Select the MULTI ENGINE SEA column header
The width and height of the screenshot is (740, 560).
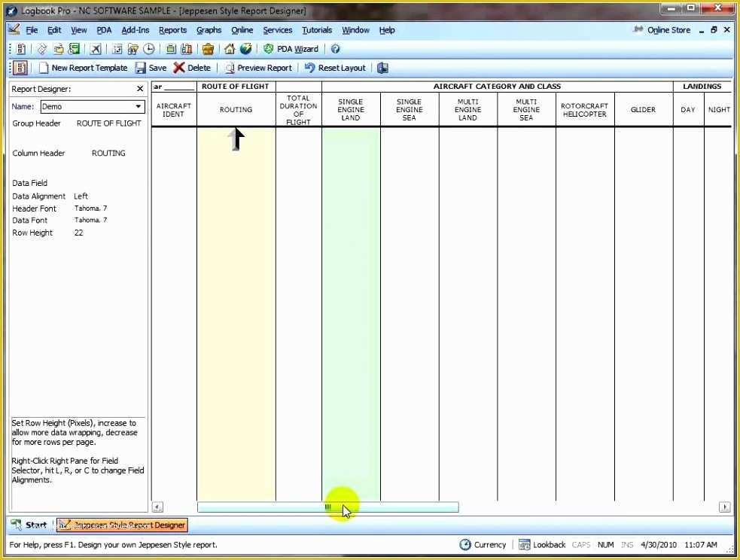526,109
